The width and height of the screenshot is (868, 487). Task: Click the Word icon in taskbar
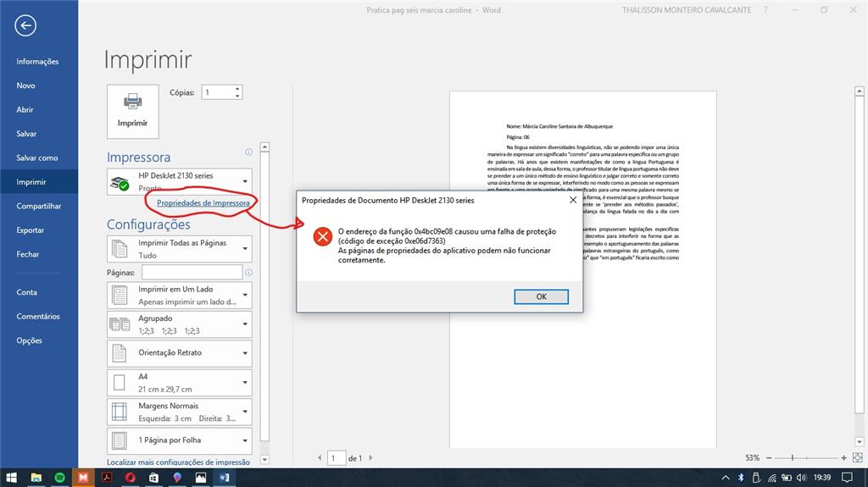(x=224, y=477)
